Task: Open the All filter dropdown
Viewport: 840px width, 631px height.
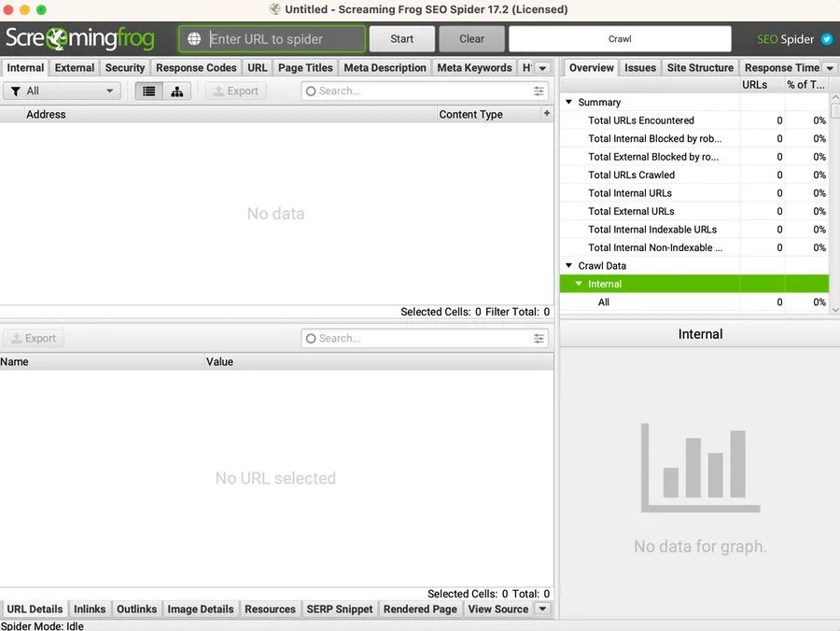Action: [x=62, y=91]
